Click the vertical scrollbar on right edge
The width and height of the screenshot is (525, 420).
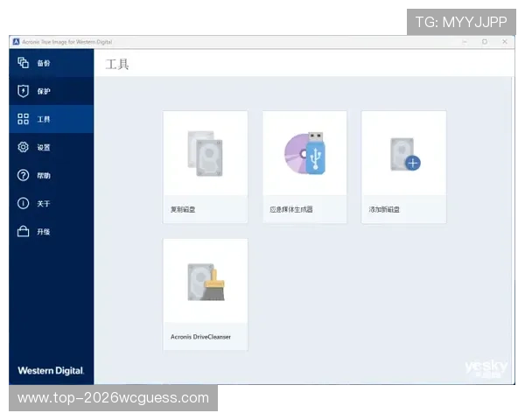click(513, 230)
